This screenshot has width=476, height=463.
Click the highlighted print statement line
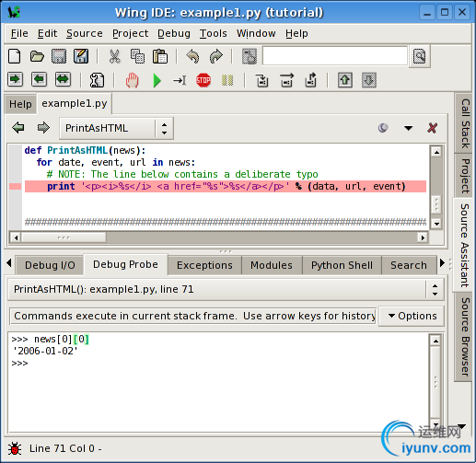click(x=226, y=186)
